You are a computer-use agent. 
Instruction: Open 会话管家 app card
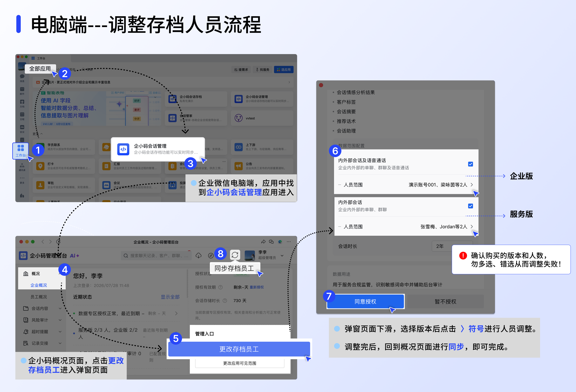[x=196, y=118]
